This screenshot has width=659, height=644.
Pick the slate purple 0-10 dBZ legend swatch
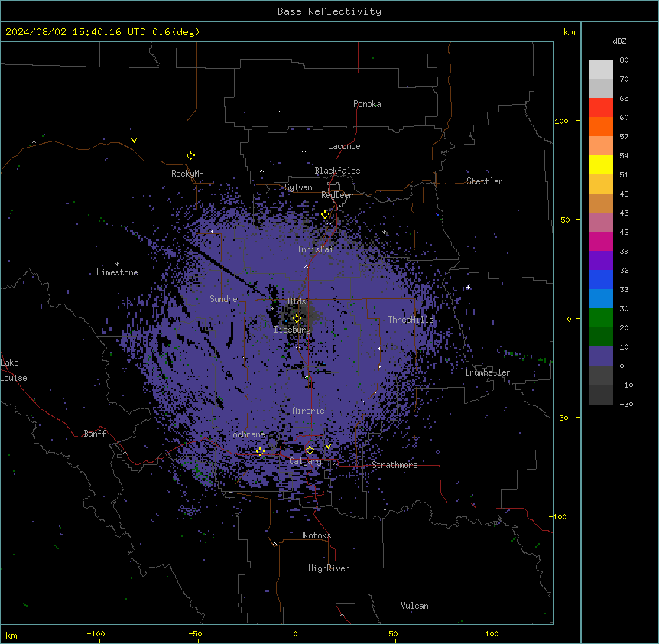[601, 356]
